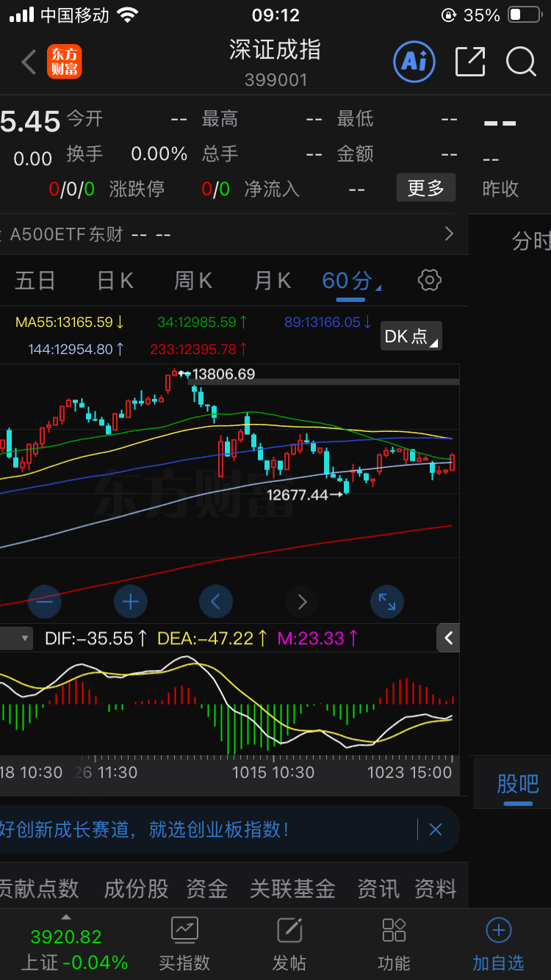
Task: Open 资料 tab
Action: tap(436, 889)
